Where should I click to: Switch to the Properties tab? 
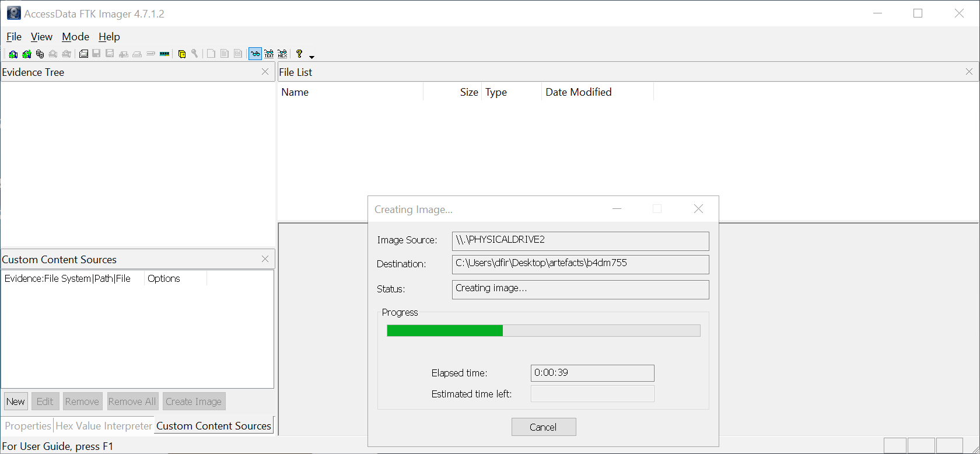[28, 426]
